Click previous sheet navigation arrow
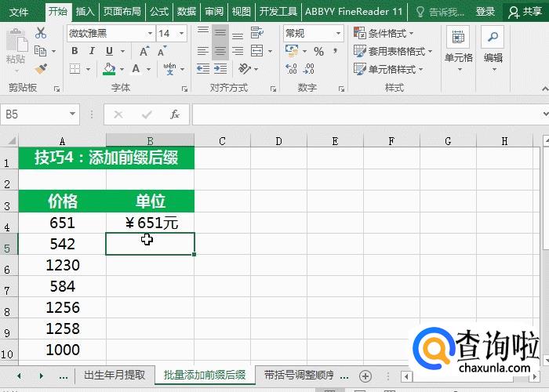The height and width of the screenshot is (392, 549). [19, 376]
